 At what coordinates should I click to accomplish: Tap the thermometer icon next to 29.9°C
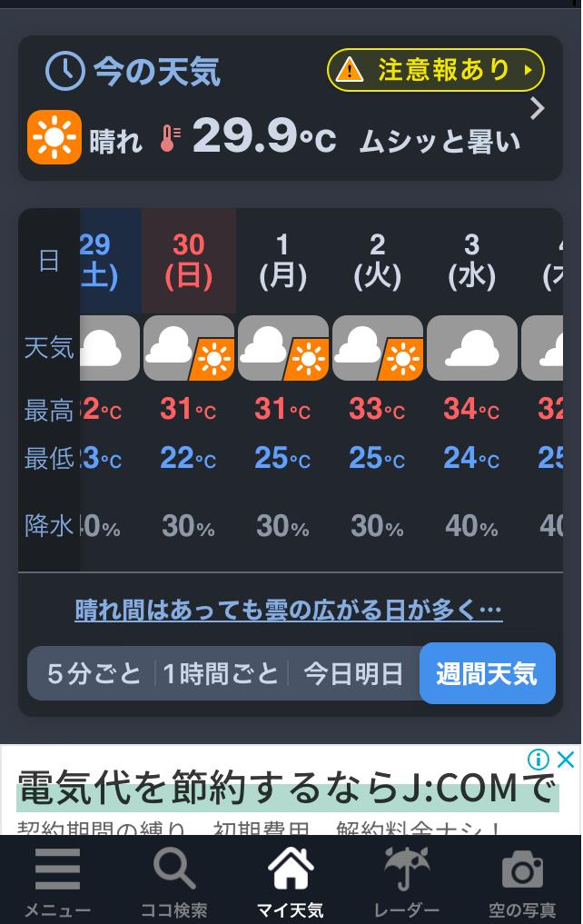tap(170, 138)
